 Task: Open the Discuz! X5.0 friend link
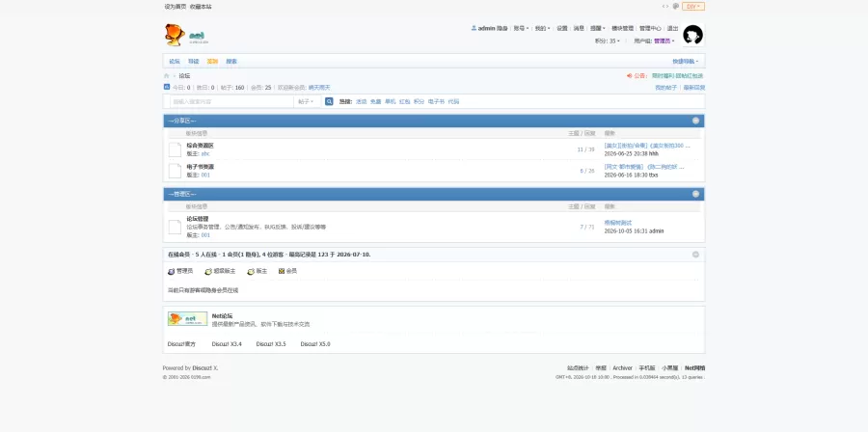315,344
